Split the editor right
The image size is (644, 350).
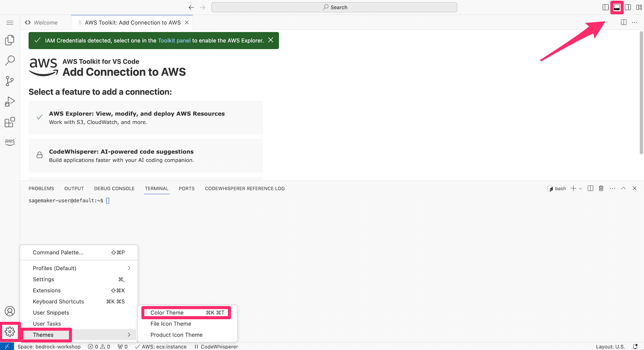[x=624, y=22]
